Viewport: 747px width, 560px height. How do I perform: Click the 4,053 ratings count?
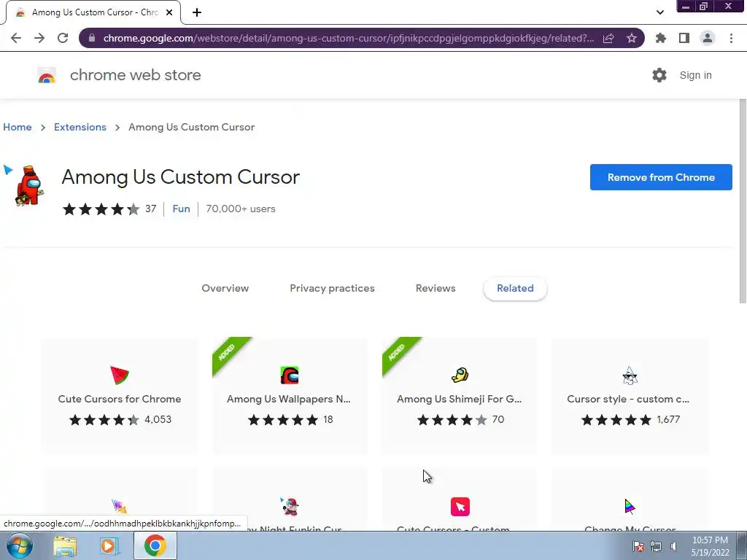158,419
